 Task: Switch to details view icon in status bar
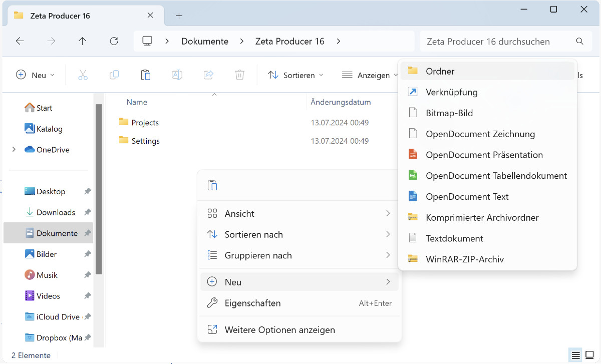(x=576, y=355)
